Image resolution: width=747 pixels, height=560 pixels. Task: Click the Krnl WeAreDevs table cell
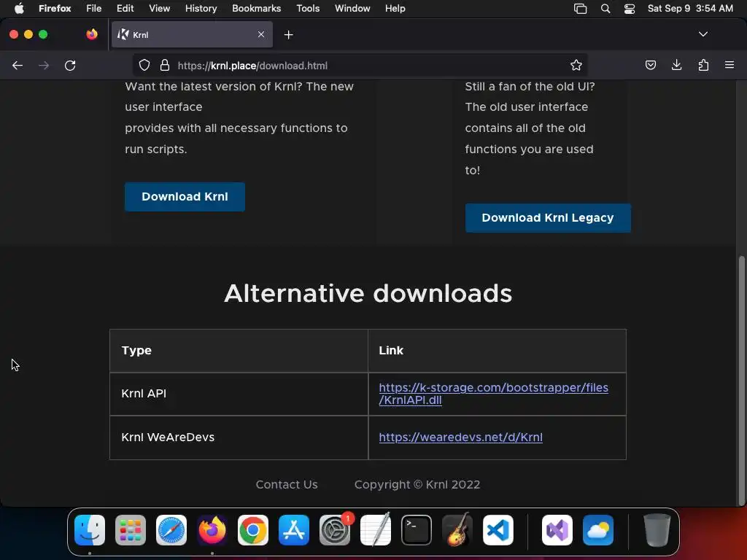tap(239, 437)
